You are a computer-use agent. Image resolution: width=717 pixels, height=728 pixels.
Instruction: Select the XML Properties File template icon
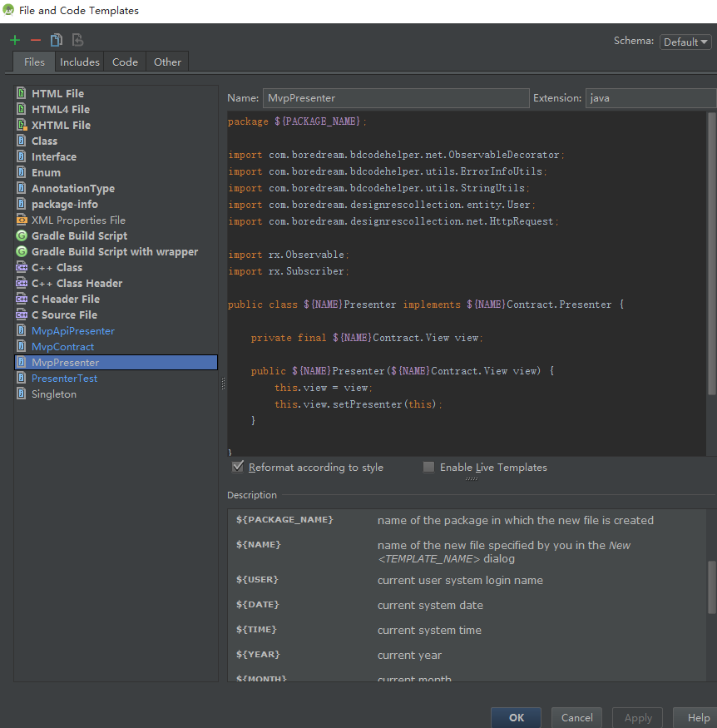click(22, 220)
